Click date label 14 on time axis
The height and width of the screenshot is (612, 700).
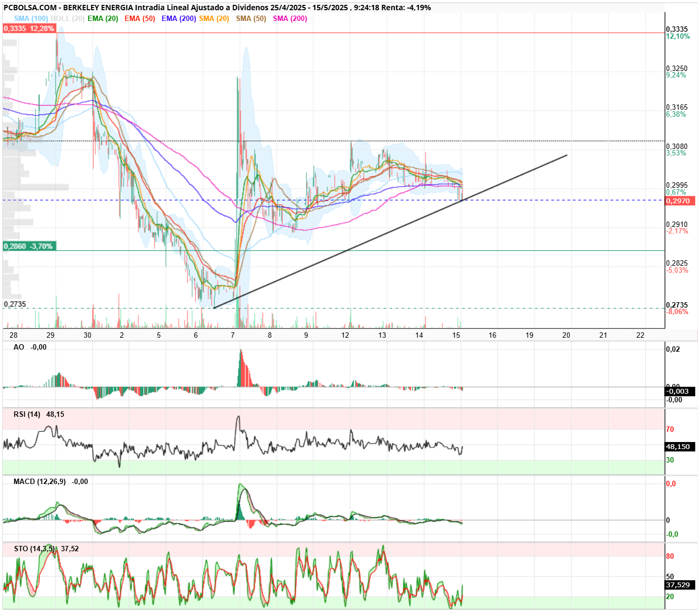click(x=419, y=335)
